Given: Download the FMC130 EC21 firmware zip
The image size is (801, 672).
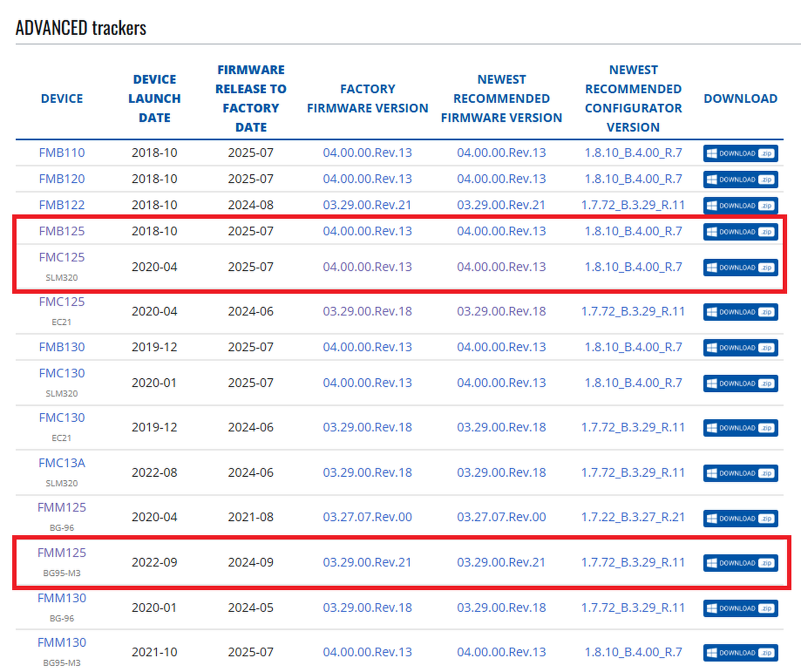Looking at the screenshot, I should tap(740, 428).
